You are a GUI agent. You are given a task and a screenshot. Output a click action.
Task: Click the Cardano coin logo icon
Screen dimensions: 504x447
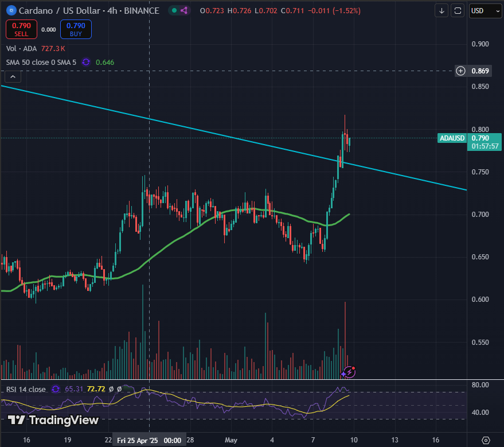point(11,10)
